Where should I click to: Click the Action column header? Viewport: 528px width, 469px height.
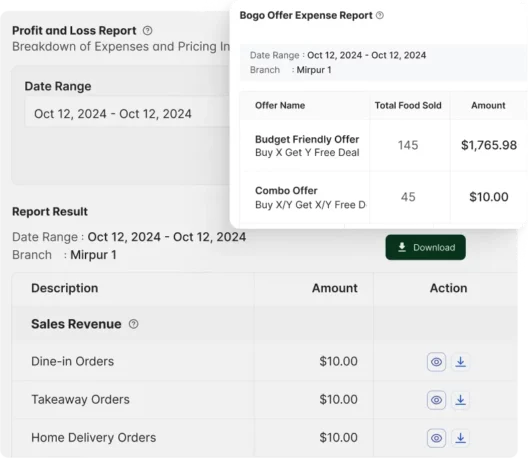pyautogui.click(x=449, y=288)
